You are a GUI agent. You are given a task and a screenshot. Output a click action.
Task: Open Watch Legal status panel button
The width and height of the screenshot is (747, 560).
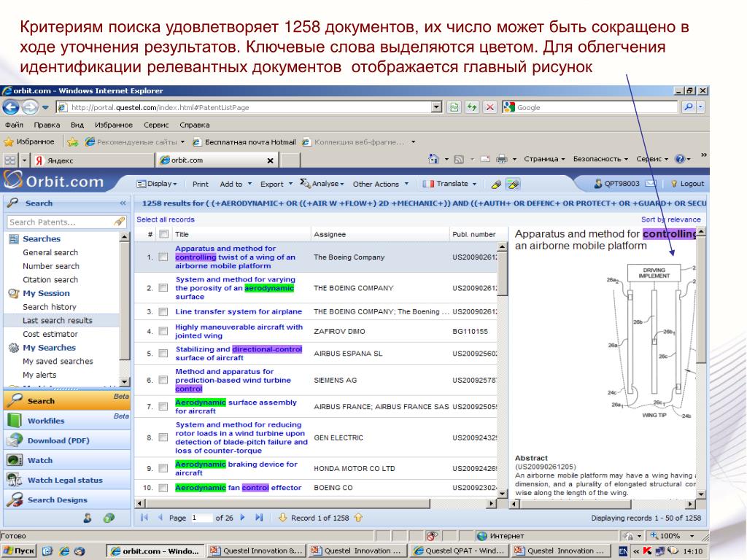point(67,480)
